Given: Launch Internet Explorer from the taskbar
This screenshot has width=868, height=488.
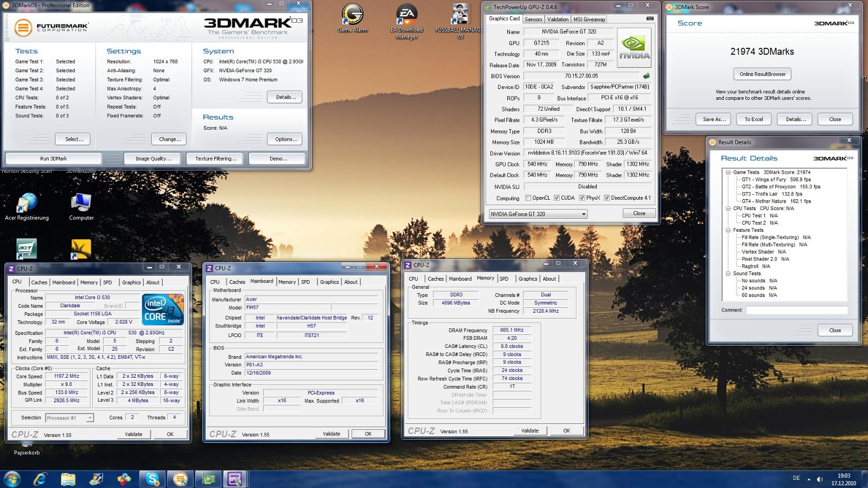Looking at the screenshot, I should coord(40,479).
